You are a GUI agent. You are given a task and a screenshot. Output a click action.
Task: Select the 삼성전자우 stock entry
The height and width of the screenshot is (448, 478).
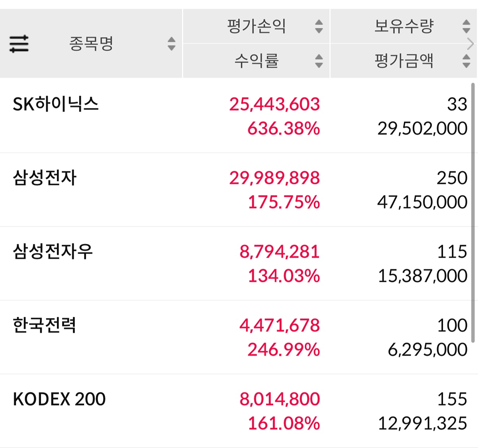coord(53,252)
